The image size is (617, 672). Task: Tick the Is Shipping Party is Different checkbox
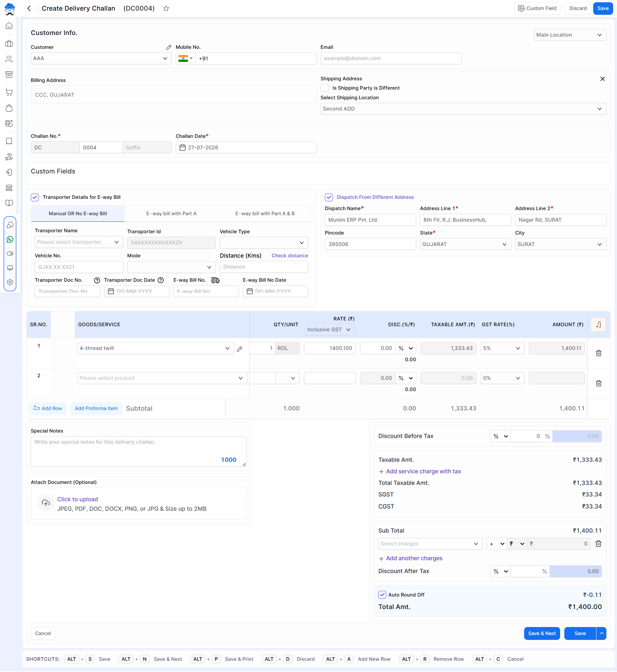(x=325, y=88)
